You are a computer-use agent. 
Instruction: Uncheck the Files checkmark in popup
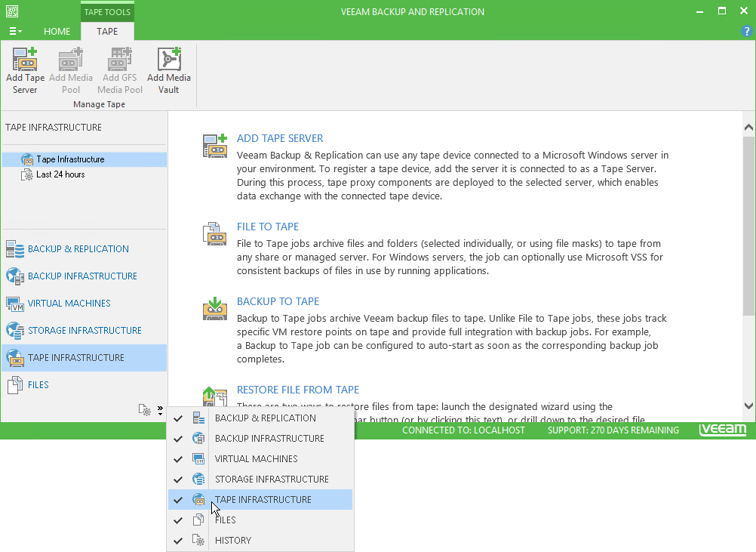tap(178, 520)
